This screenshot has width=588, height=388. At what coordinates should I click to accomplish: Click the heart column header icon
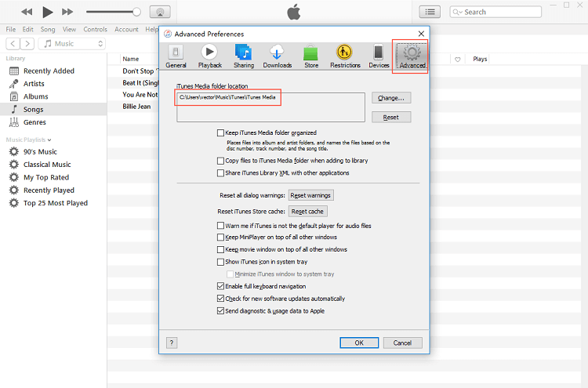coord(458,60)
